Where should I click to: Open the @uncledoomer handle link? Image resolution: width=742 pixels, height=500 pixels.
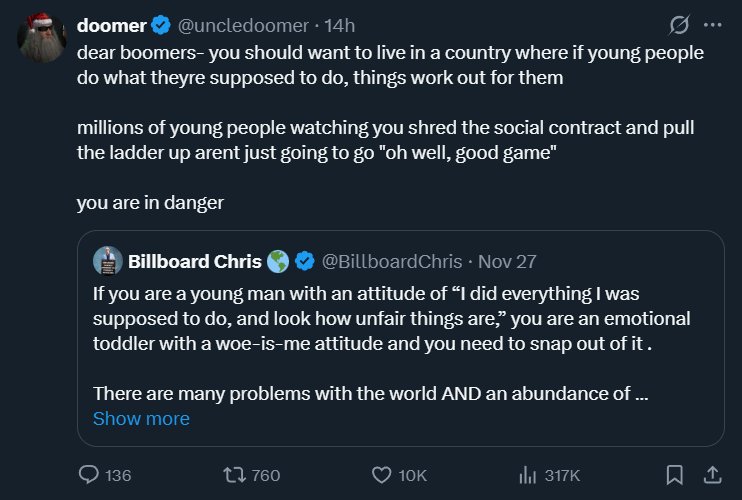pos(243,25)
